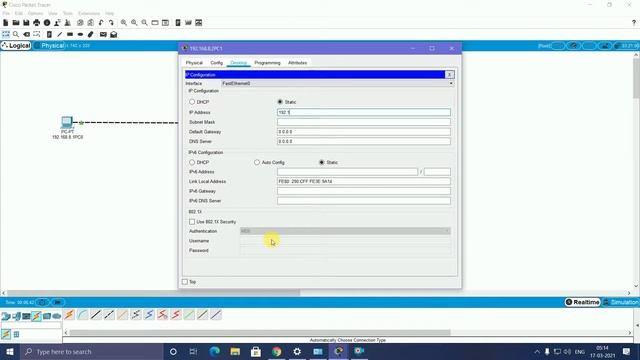Open the Options menu

pos(36,13)
